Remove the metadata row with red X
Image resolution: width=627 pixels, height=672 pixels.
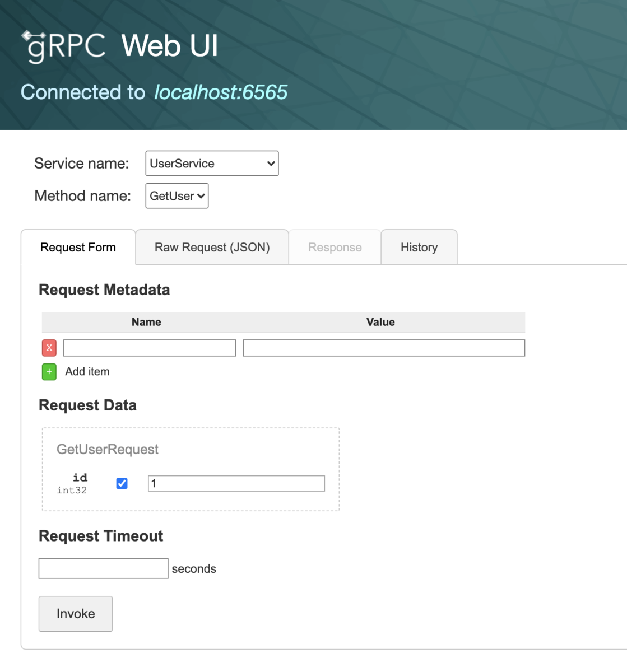[x=49, y=348]
